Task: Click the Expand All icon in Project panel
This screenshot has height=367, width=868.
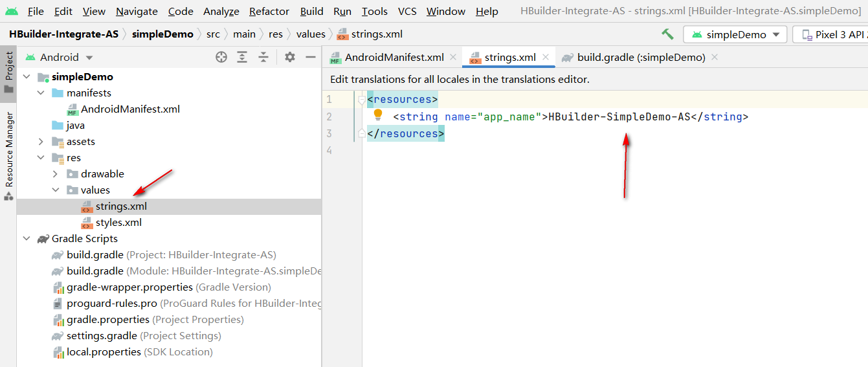Action: point(242,57)
